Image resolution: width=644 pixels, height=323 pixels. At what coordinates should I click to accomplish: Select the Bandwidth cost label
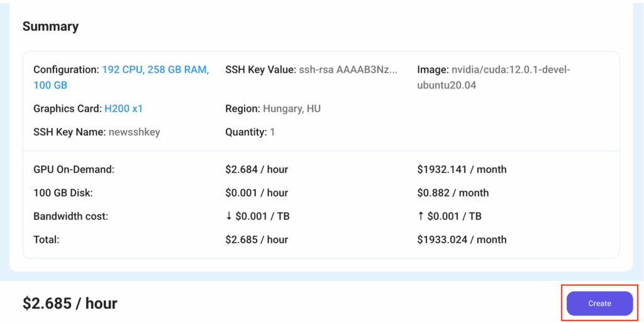pyautogui.click(x=70, y=216)
